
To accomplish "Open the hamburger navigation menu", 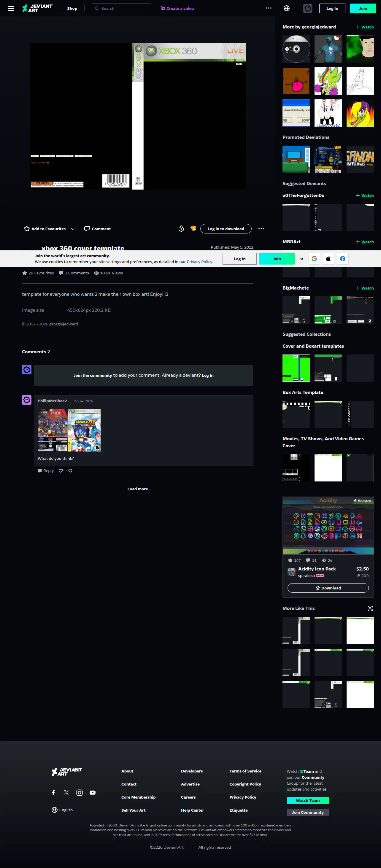I will click(x=11, y=8).
